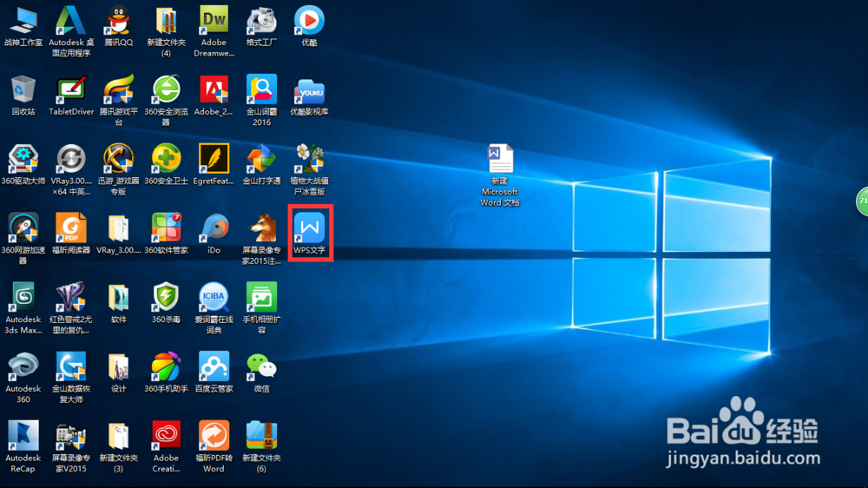Launch 红色警戒2 尤里的复仇 icon
The width and height of the screenshot is (868, 488).
tap(71, 298)
